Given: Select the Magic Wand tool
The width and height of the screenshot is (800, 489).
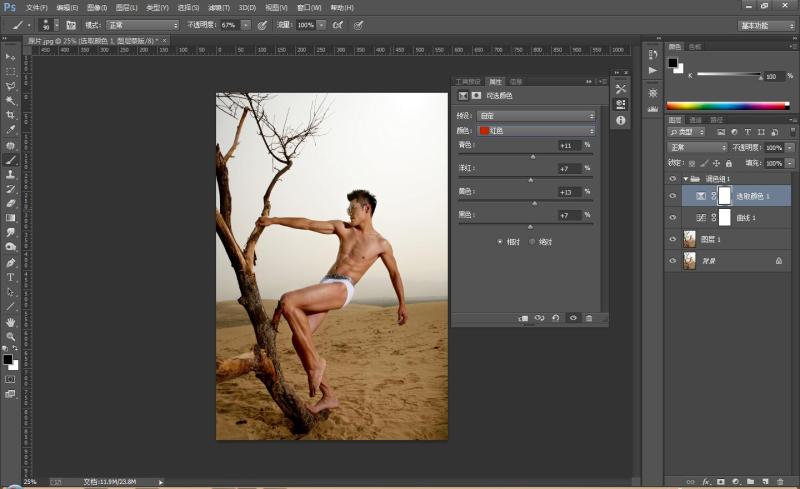Looking at the screenshot, I should (10, 101).
